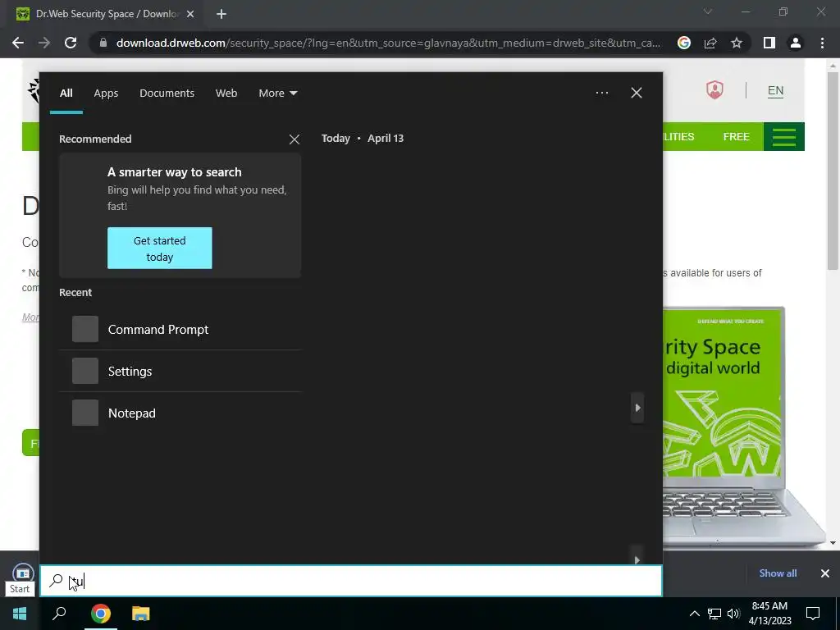Open Settings from the Recent list

click(180, 372)
